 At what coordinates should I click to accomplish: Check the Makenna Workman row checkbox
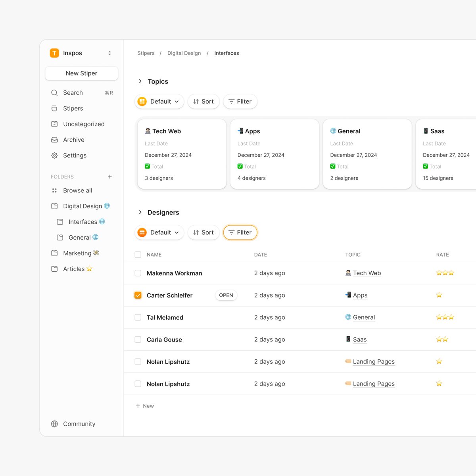(x=138, y=273)
